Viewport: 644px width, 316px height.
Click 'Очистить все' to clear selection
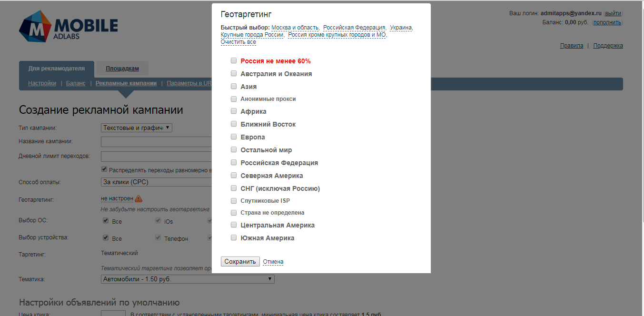[238, 42]
